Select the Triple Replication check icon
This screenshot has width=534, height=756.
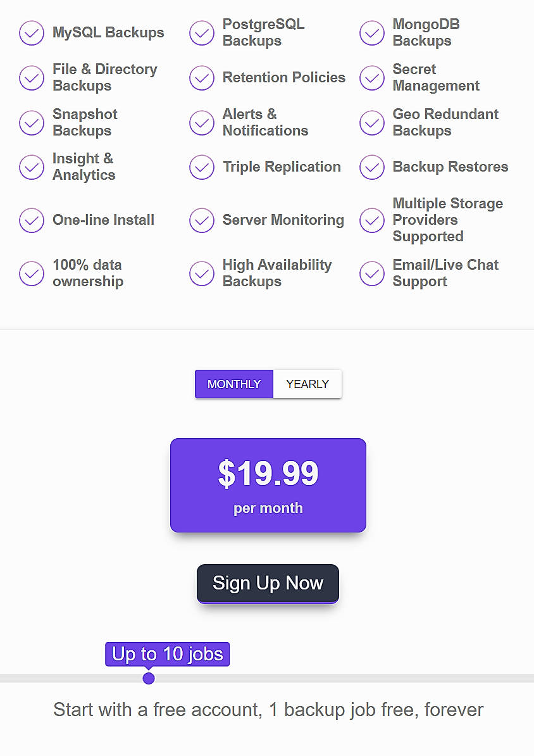[x=201, y=167]
